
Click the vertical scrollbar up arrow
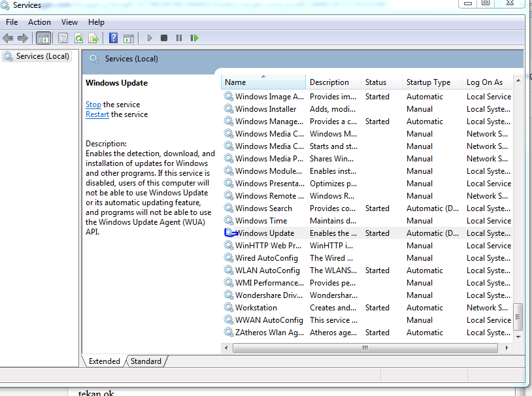[518, 80]
